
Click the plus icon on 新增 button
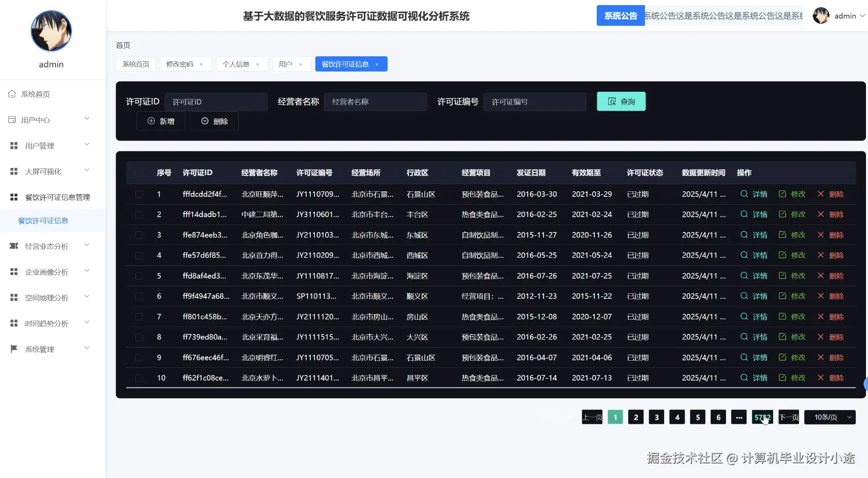(151, 121)
